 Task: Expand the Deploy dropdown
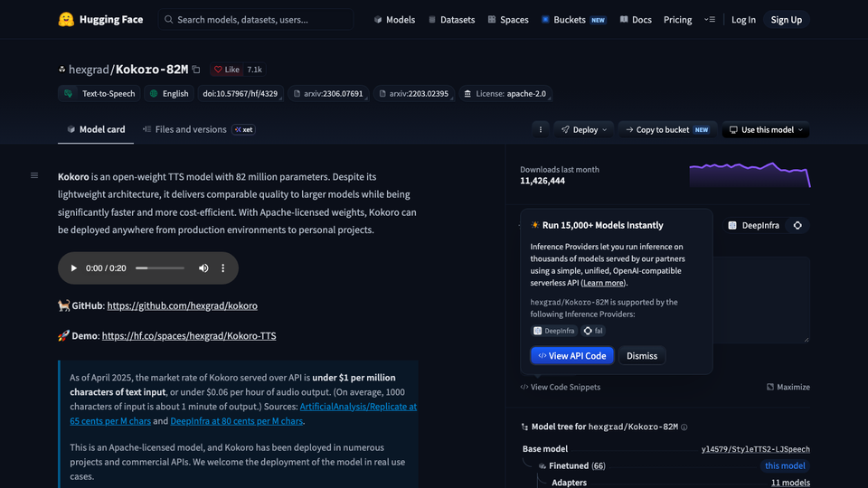[584, 129]
